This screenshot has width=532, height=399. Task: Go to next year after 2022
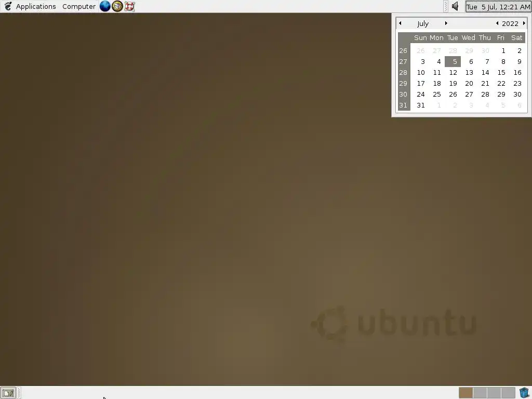click(524, 23)
